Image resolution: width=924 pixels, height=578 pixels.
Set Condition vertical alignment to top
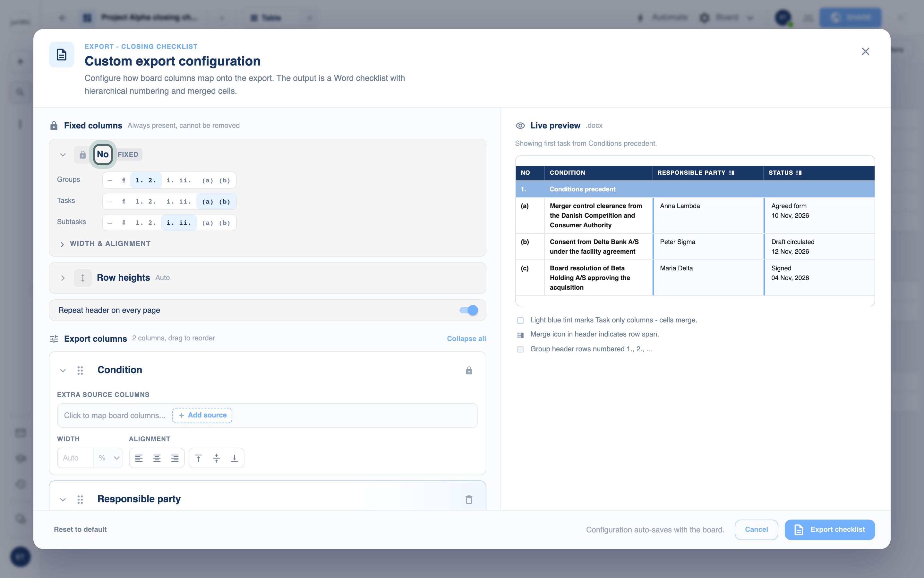(199, 458)
